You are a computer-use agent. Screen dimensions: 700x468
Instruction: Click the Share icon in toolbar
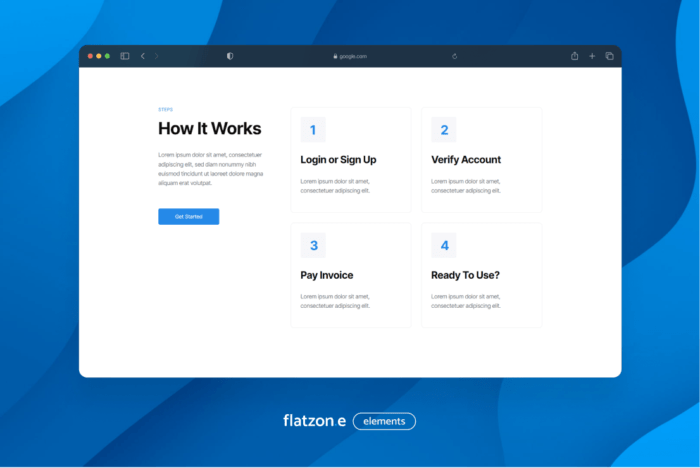point(575,56)
